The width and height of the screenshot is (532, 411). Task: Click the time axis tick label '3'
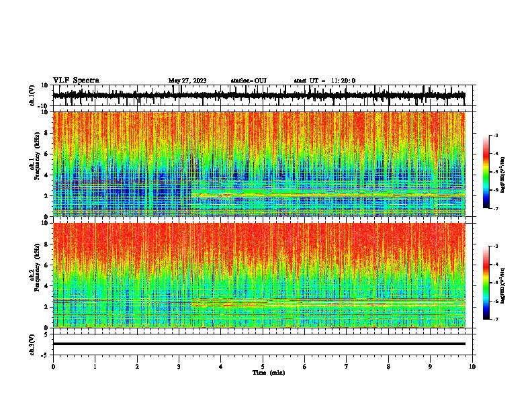179,367
